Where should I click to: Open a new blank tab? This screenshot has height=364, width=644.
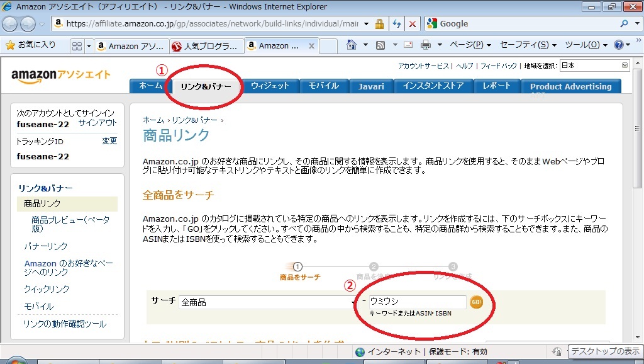point(328,46)
